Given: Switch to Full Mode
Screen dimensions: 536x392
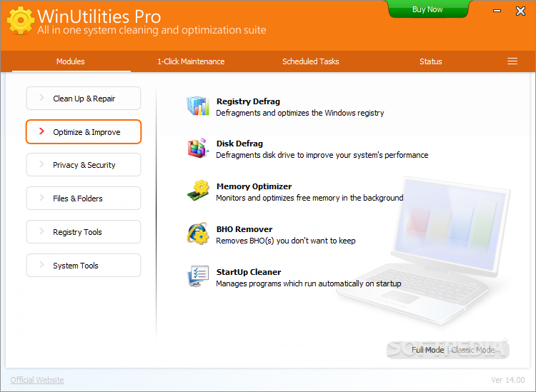Looking at the screenshot, I should (x=427, y=350).
